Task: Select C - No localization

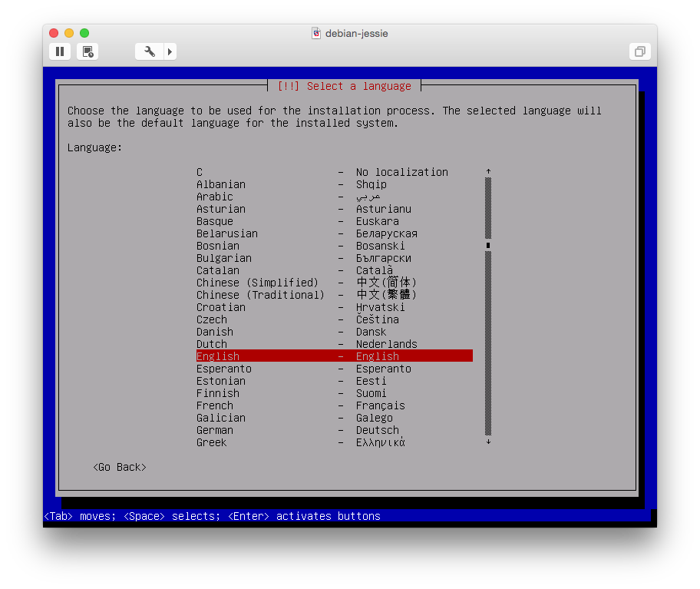Action: pos(335,172)
